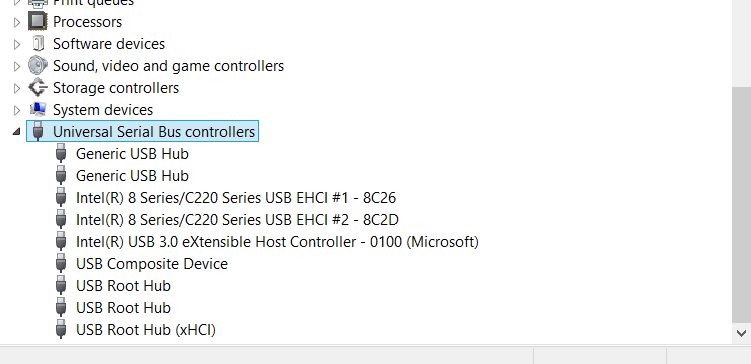Select Intel USB 3.0 eXtensible Host Controller
This screenshot has height=364, width=751.
pyautogui.click(x=277, y=242)
